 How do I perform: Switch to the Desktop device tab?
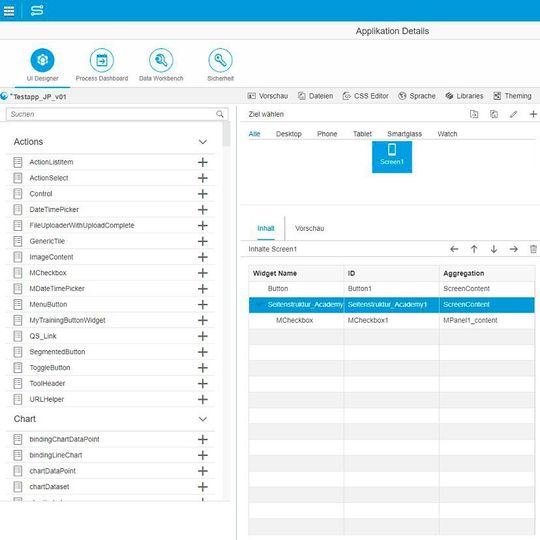[289, 134]
